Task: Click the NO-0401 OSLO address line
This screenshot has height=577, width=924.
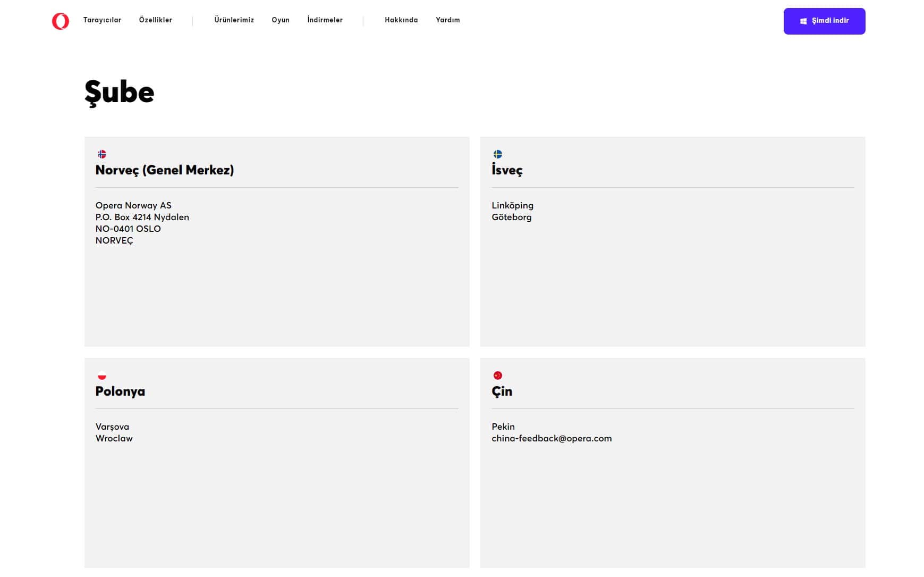Action: pos(128,229)
